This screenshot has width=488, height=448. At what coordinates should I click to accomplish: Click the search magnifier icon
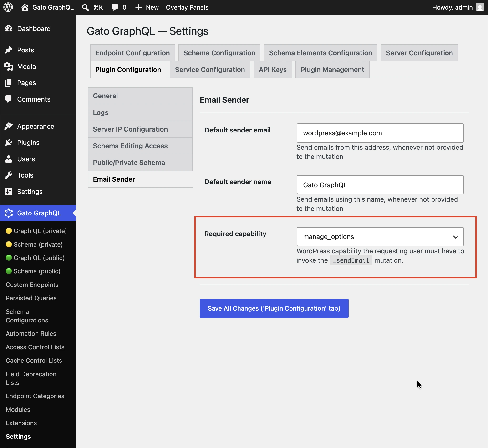click(x=85, y=7)
